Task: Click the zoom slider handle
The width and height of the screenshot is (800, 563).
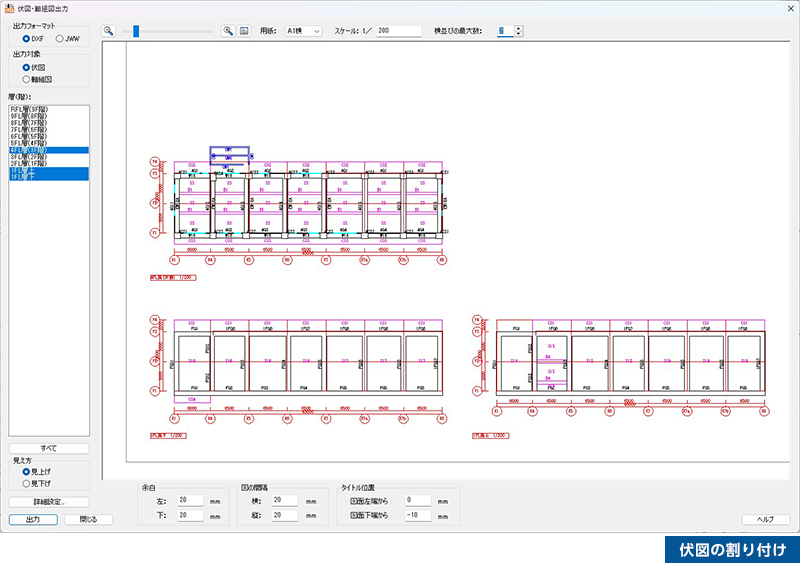Action: 136,31
